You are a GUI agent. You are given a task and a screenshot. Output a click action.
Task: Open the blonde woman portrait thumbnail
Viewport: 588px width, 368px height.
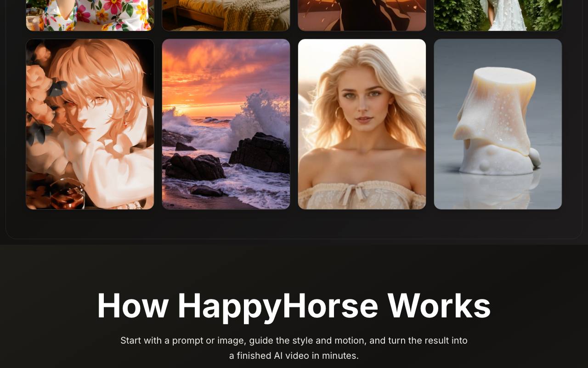point(362,124)
